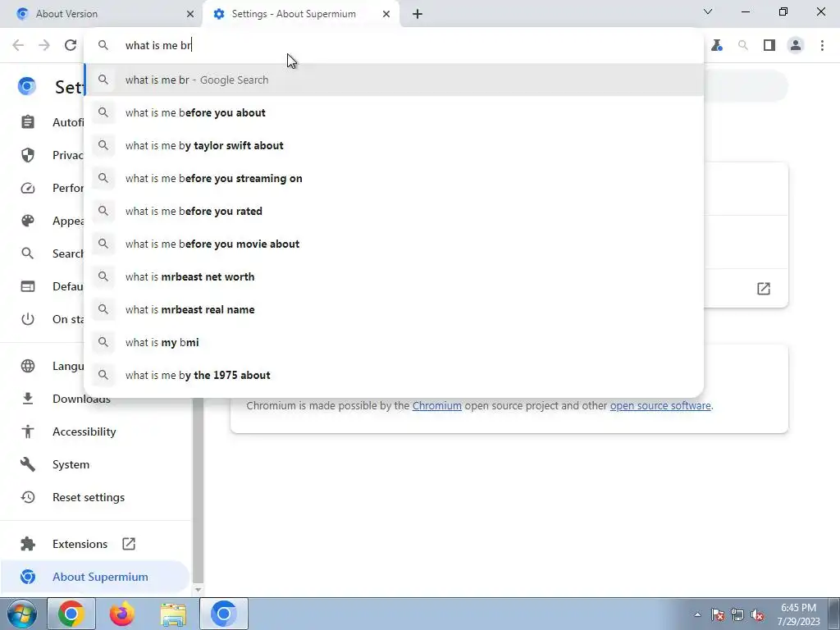Close the About Version tab
840x630 pixels.
[189, 14]
